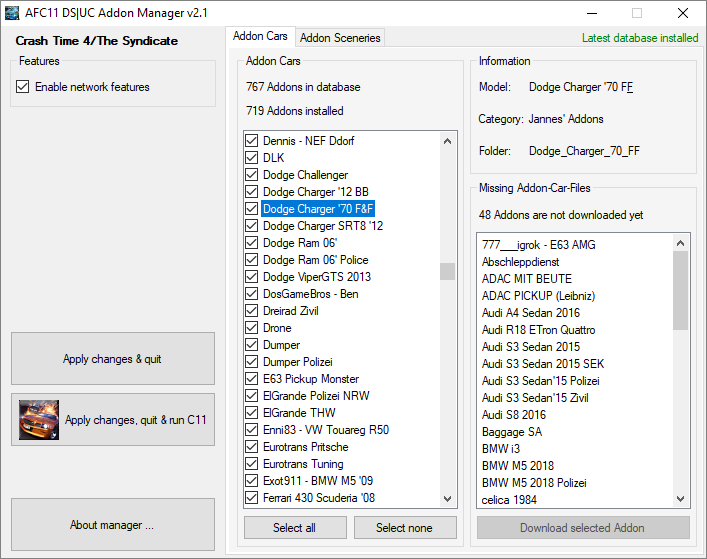Select Dodge Ram 06' in addon list

tap(300, 243)
